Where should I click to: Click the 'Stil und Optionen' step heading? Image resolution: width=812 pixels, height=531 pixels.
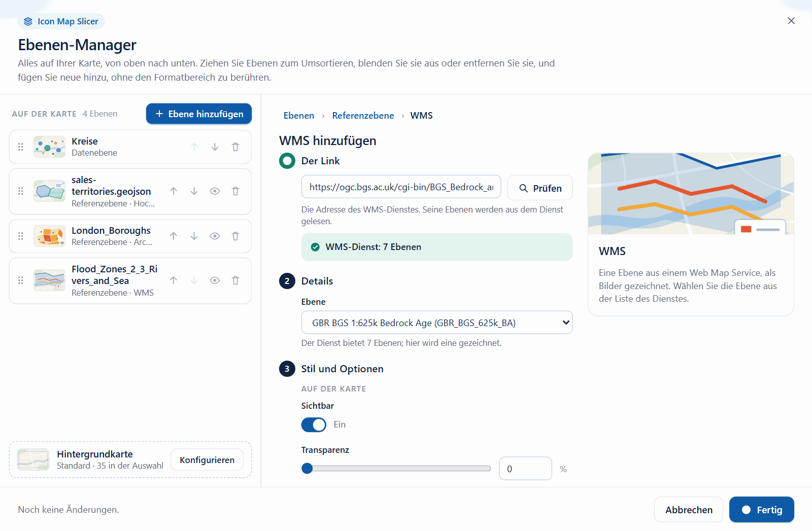point(342,369)
